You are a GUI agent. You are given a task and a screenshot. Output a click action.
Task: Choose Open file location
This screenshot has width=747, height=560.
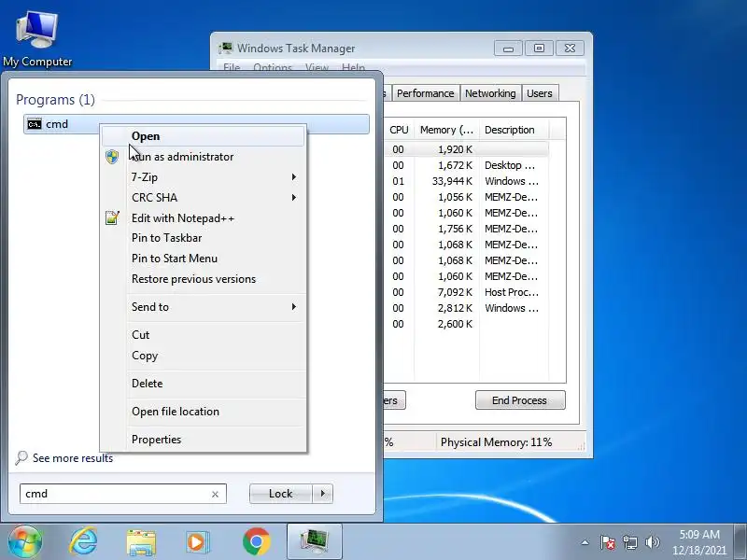[x=203, y=412]
